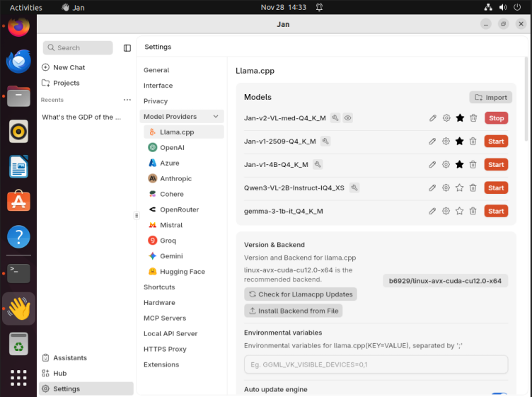532x397 pixels.
Task: Favorite the gemma-3-1b-it_Q4_K_M model
Action: click(x=459, y=211)
